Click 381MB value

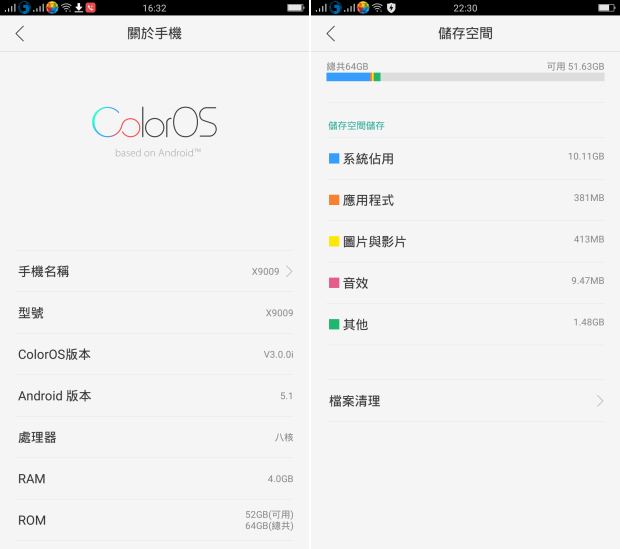pyautogui.click(x=589, y=198)
